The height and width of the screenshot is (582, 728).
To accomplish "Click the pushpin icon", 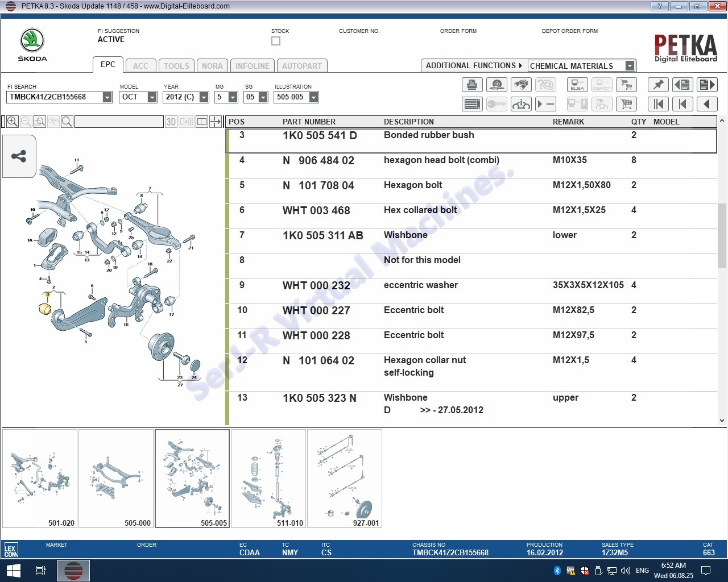I will coord(658,85).
